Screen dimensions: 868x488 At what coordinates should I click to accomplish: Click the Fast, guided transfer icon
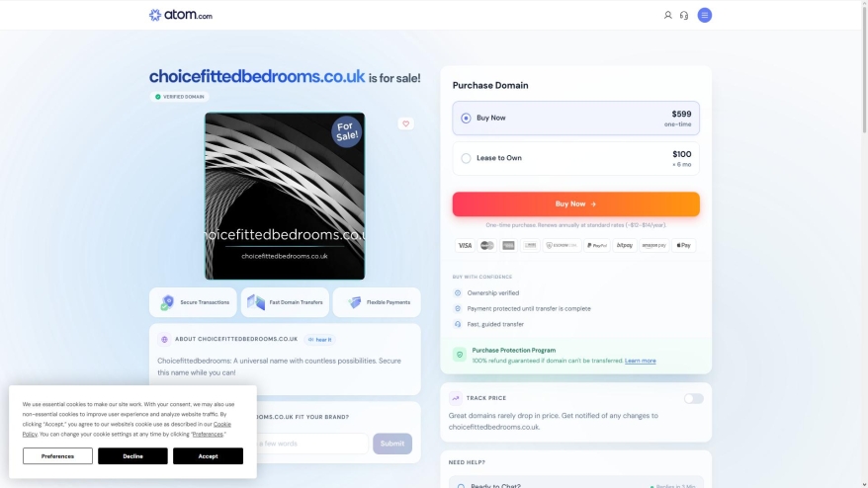[458, 324]
